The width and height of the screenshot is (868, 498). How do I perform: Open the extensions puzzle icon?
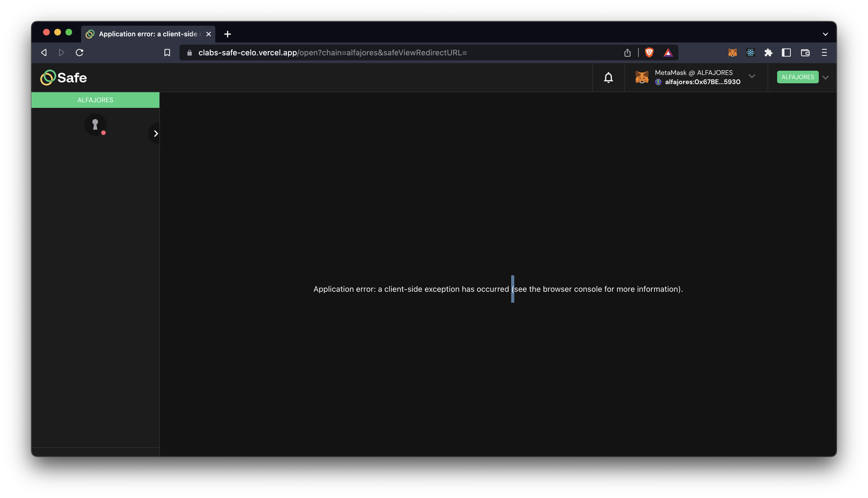pos(768,52)
